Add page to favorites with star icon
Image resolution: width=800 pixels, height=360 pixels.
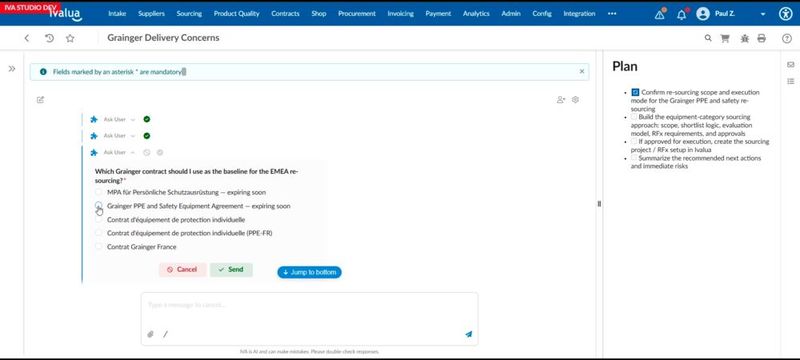coord(70,38)
